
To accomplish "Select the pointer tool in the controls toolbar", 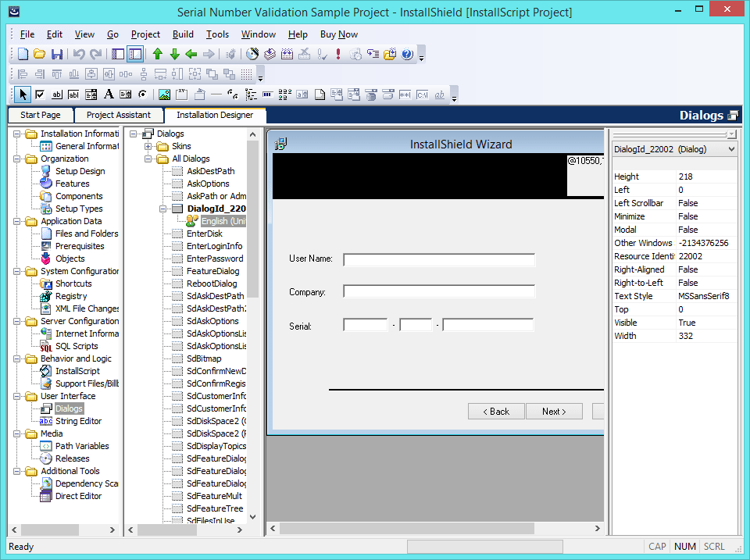I will point(22,94).
